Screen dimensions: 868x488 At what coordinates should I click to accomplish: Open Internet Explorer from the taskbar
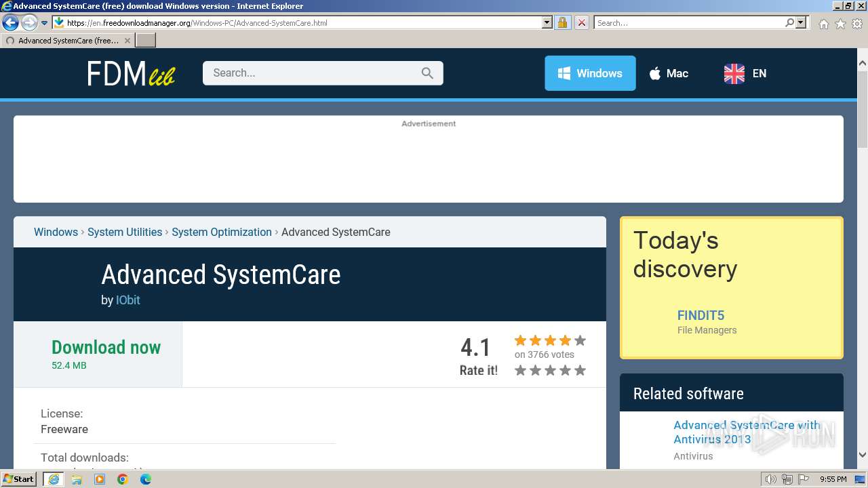point(54,479)
